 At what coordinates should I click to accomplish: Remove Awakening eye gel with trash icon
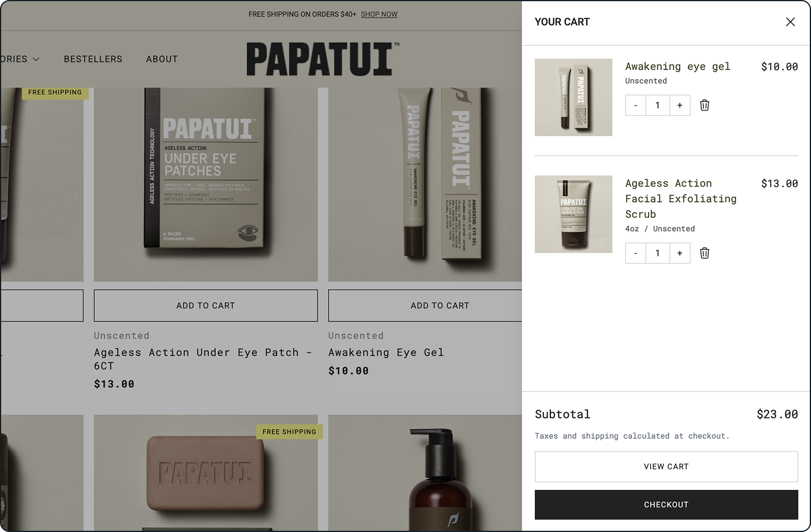coord(705,105)
